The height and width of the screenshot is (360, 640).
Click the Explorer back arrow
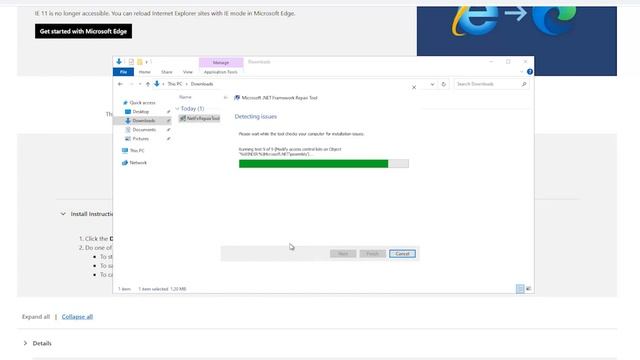120,84
